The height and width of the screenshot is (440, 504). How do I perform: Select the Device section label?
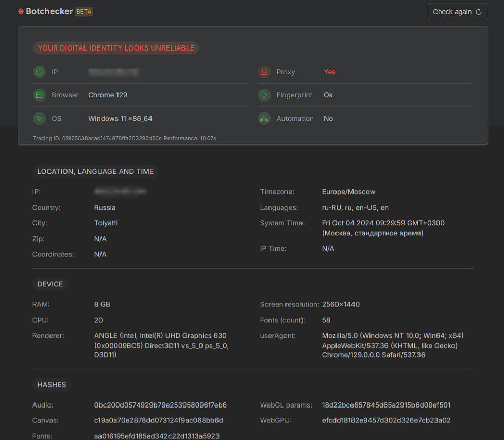tap(50, 284)
